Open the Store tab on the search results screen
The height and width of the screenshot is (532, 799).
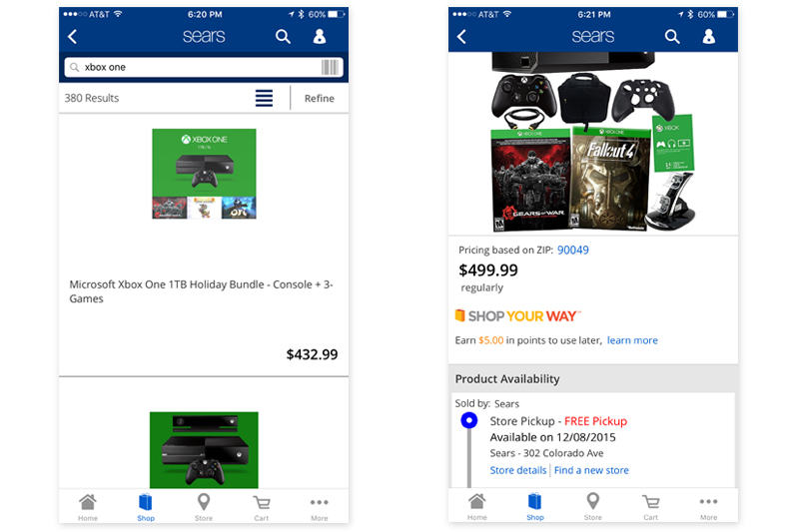[204, 507]
